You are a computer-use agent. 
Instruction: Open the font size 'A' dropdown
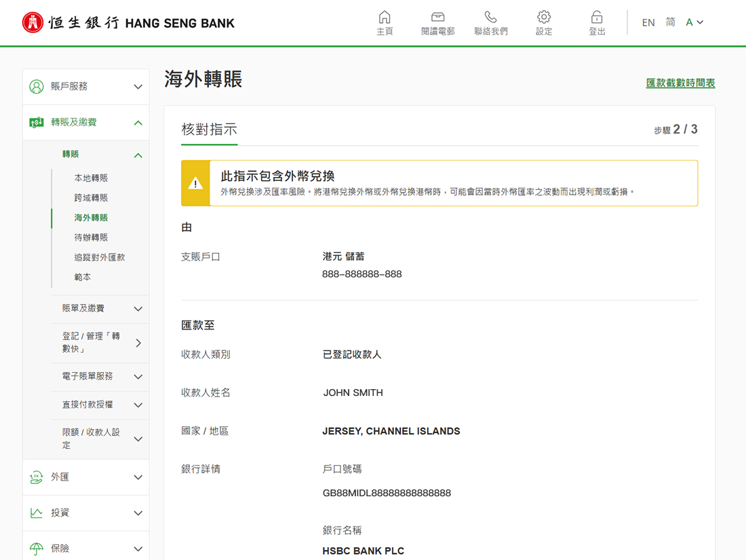tap(694, 22)
